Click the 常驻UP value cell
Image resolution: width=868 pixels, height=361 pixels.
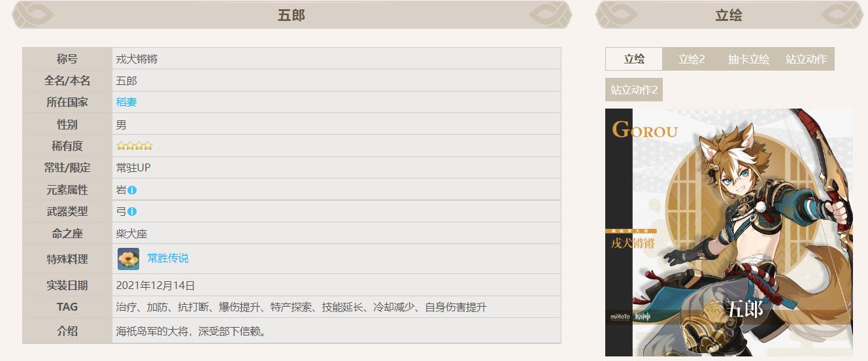pyautogui.click(x=337, y=167)
